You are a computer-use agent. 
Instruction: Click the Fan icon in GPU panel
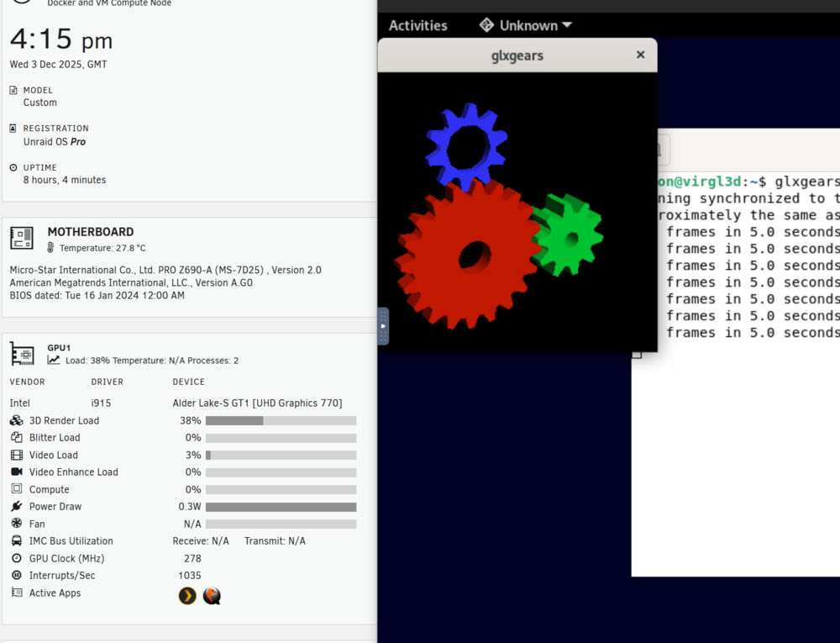17,523
